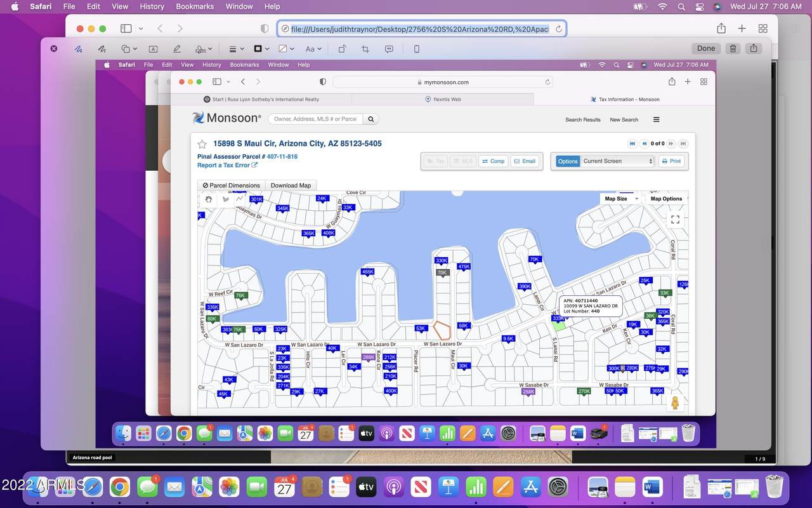This screenshot has width=812, height=508.
Task: Click the Email button on Monsoon
Action: 525,161
